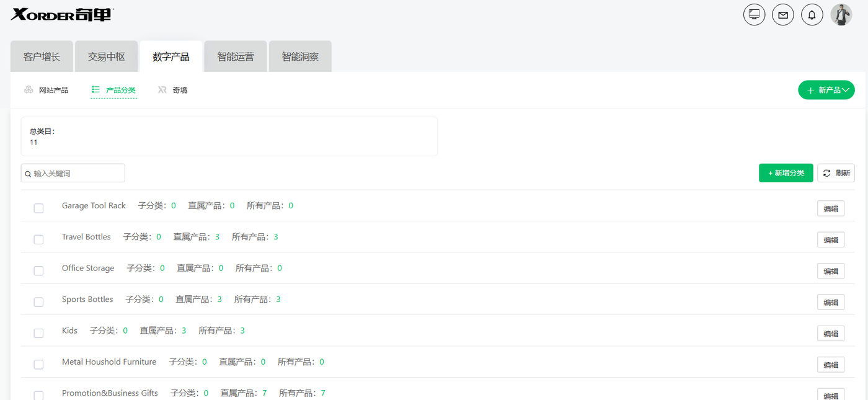Edit the Travel Bottles category
This screenshot has width=868, height=400.
point(831,240)
